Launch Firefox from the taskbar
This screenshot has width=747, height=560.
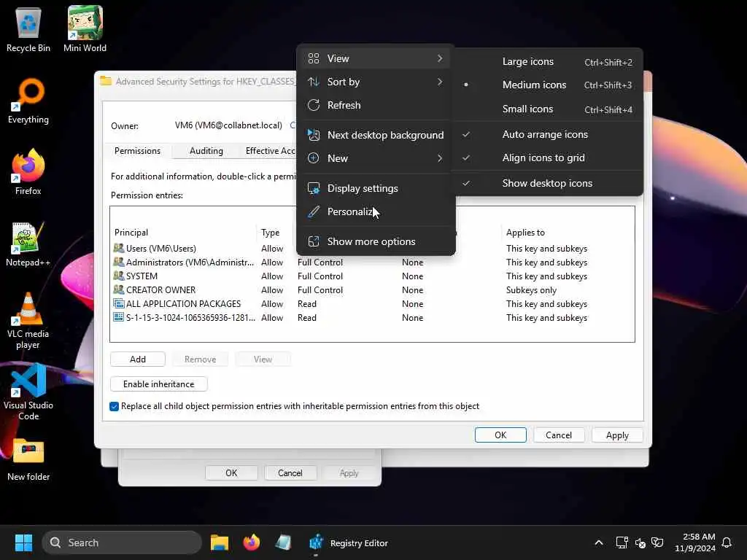tap(252, 542)
